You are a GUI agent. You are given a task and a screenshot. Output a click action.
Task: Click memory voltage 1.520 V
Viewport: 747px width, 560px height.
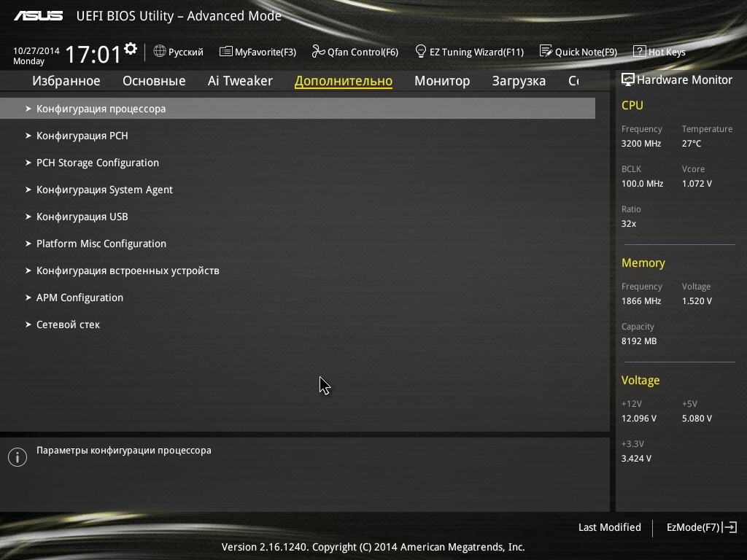coord(697,301)
